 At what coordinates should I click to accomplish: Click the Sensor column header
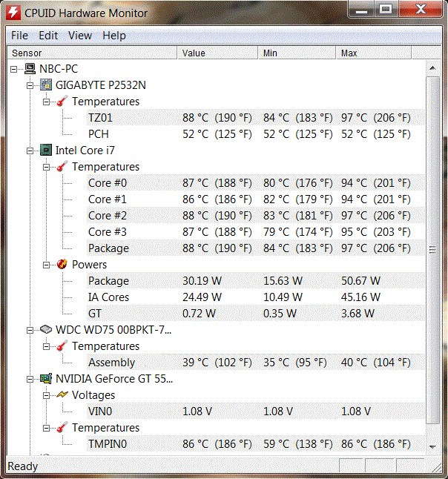[92, 53]
